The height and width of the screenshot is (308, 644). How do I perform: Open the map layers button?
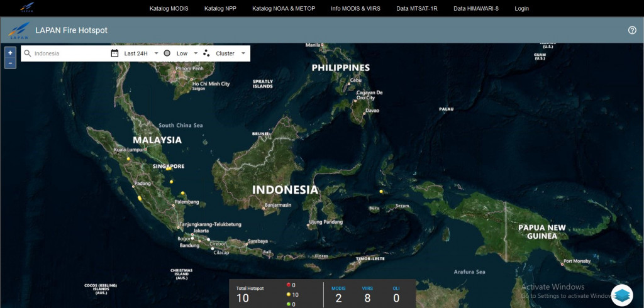(x=622, y=295)
